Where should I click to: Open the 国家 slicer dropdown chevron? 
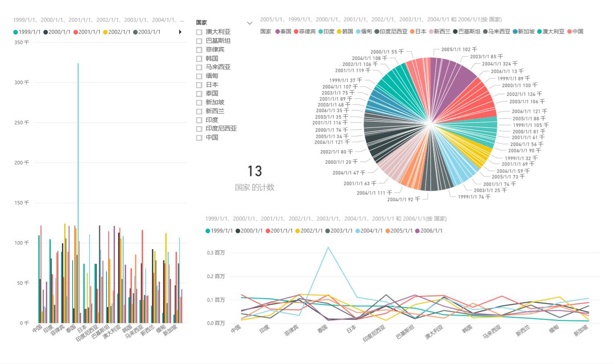(x=249, y=23)
